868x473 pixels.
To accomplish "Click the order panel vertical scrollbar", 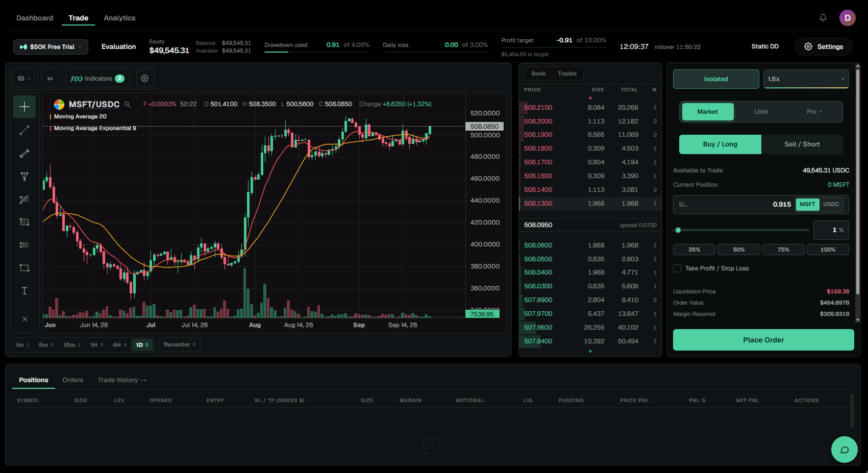I will [x=858, y=181].
